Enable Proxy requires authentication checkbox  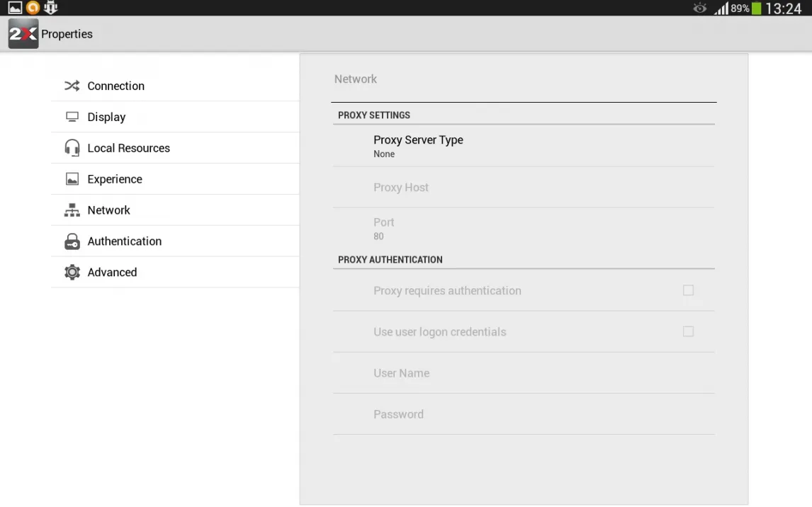point(688,290)
